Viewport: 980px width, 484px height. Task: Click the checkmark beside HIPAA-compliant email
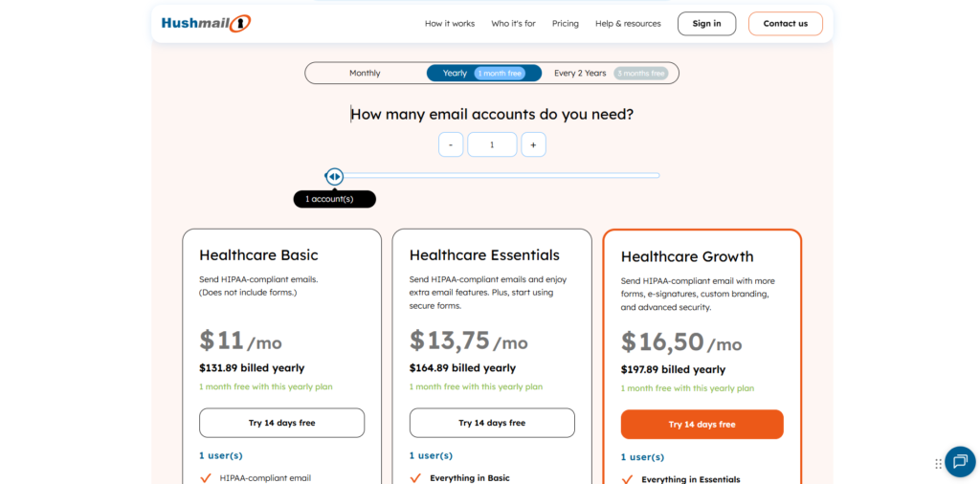206,477
